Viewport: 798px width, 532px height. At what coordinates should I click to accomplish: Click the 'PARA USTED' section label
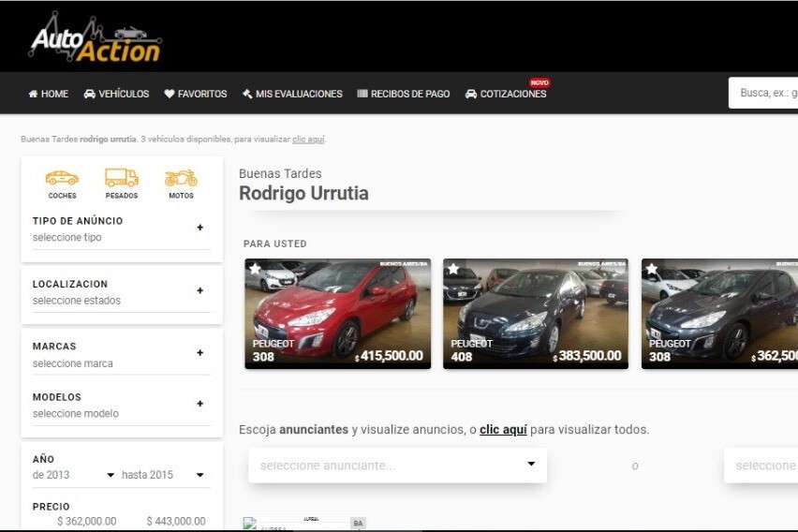click(x=274, y=244)
